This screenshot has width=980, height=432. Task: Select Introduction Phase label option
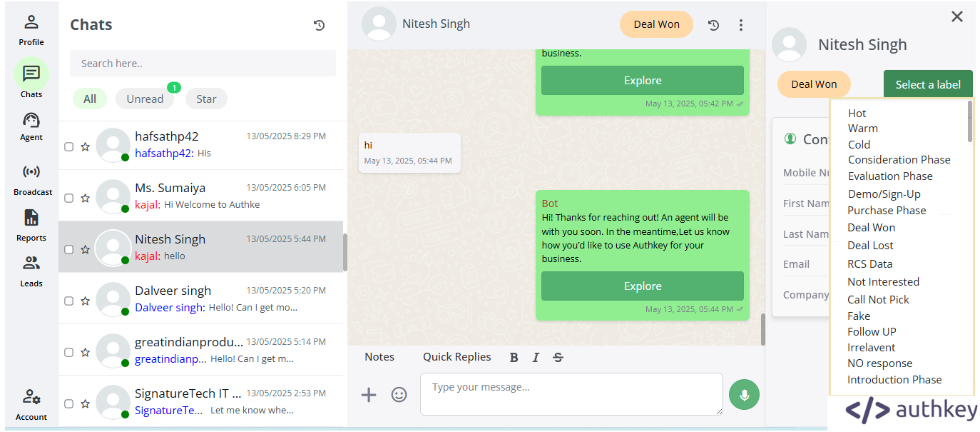click(x=894, y=380)
